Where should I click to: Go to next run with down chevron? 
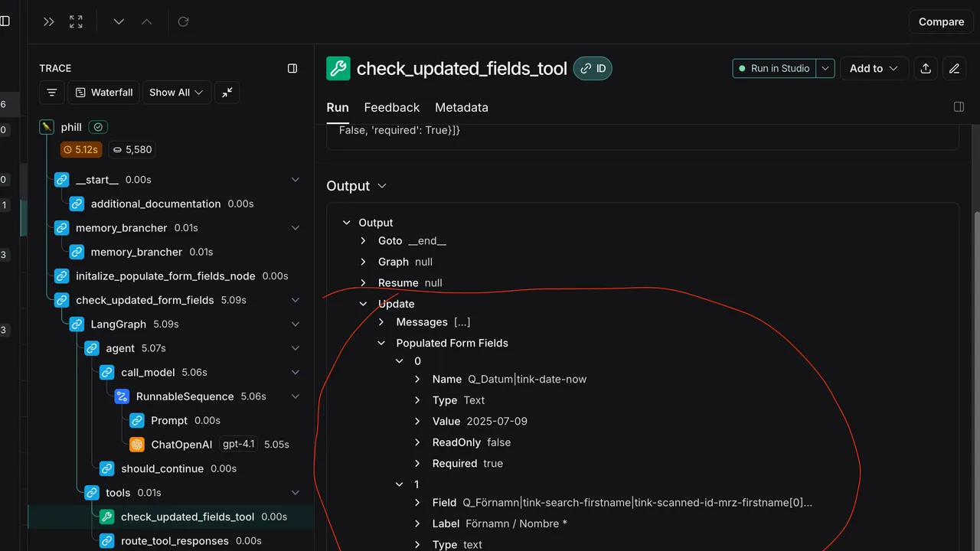tap(119, 21)
